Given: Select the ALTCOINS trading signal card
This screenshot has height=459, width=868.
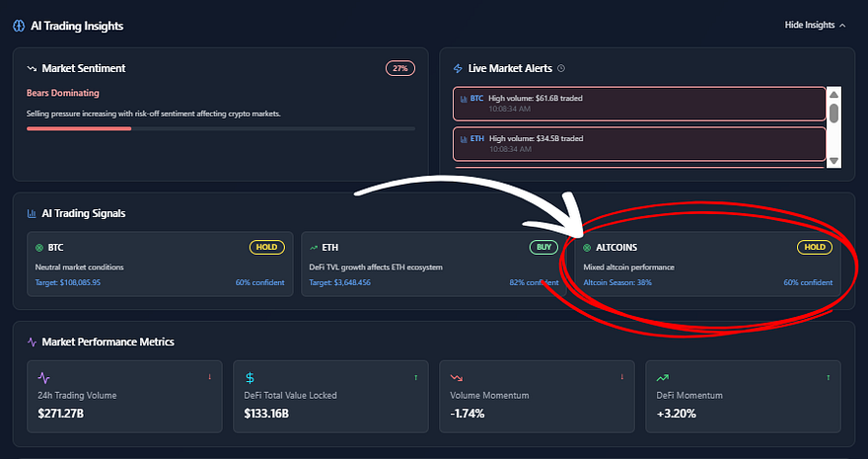Looking at the screenshot, I should coord(707,265).
